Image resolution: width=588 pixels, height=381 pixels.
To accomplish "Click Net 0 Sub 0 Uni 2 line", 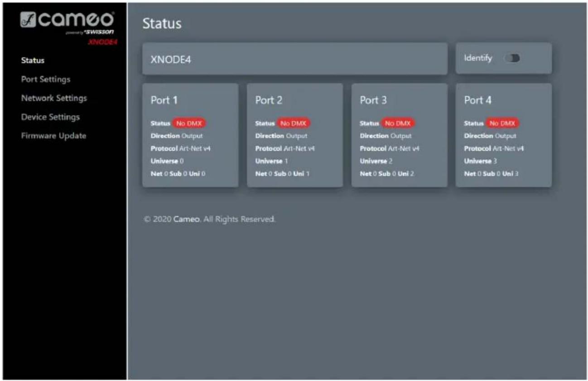I will [x=387, y=174].
